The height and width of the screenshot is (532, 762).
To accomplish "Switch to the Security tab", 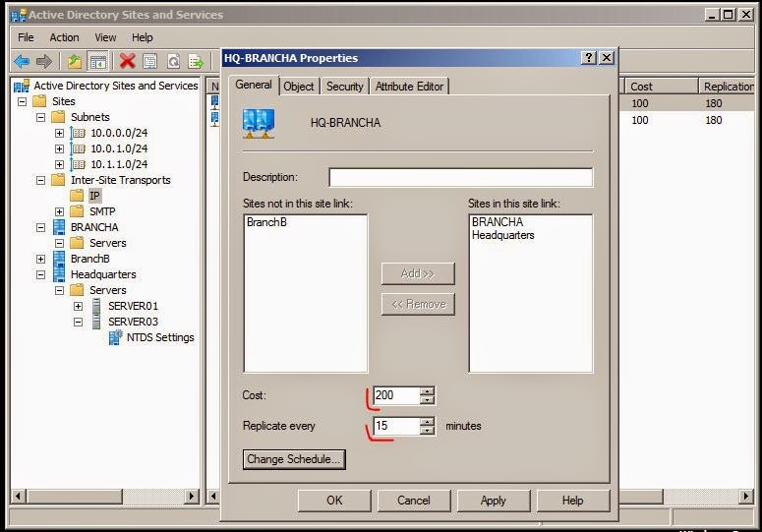I will tap(344, 87).
